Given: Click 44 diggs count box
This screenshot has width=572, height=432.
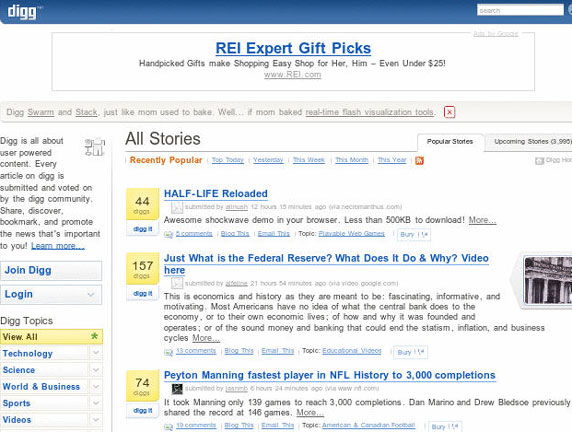Looking at the screenshot, I should (x=143, y=204).
